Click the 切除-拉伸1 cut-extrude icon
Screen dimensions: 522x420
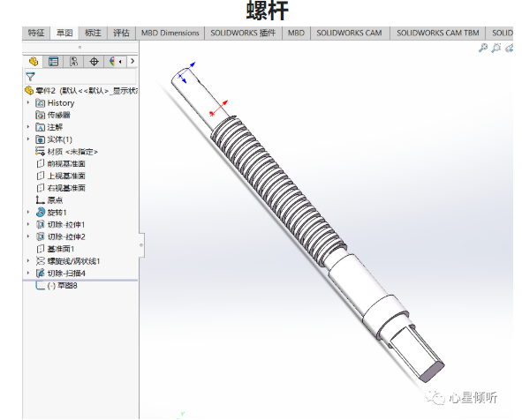40,224
